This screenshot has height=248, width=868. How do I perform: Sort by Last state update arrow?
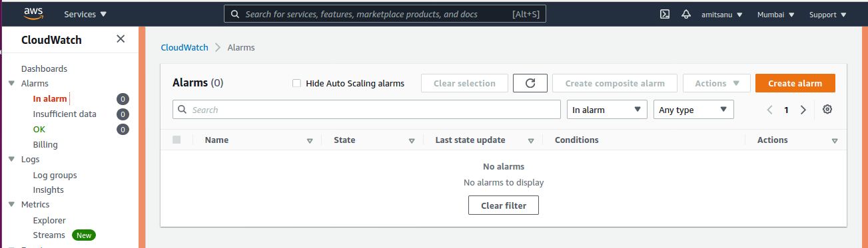coord(531,141)
